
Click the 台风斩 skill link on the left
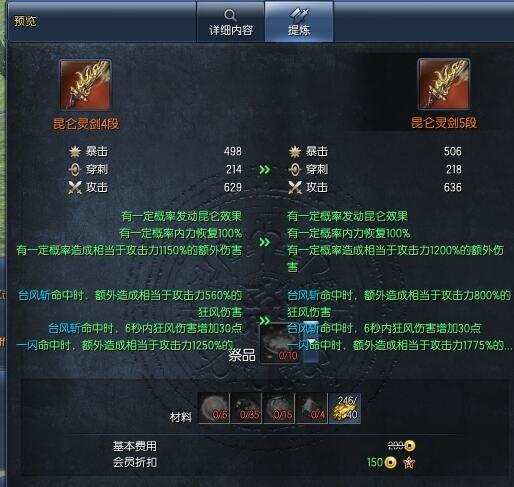34,295
